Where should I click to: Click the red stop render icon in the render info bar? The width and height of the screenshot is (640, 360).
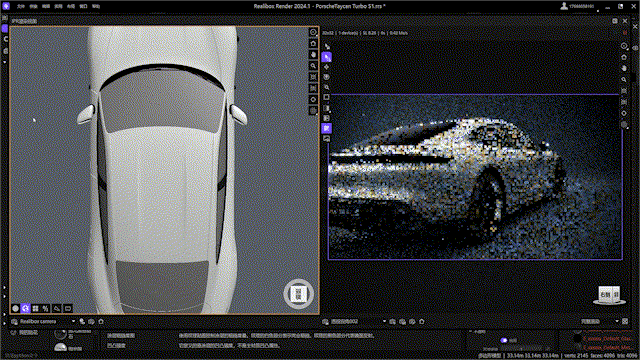[624, 33]
